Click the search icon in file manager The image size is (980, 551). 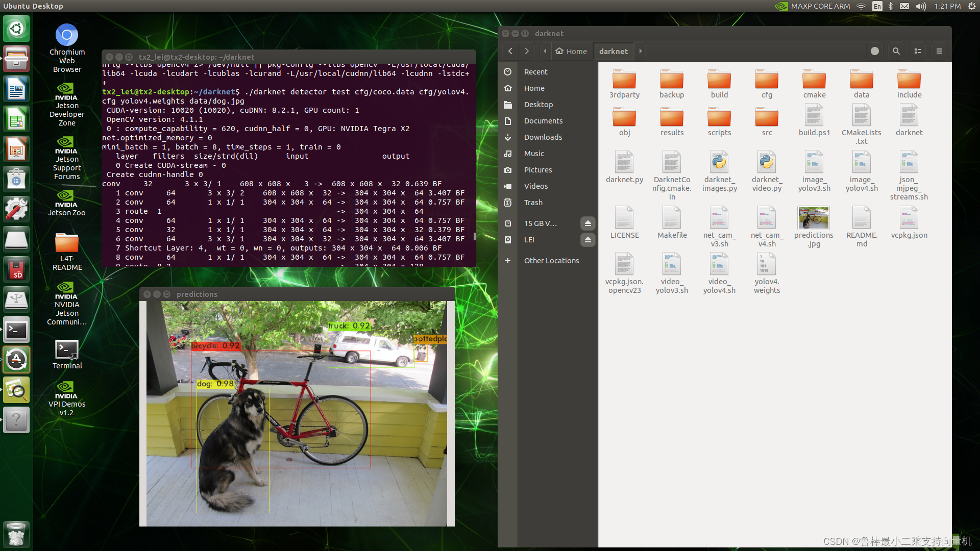click(x=896, y=51)
